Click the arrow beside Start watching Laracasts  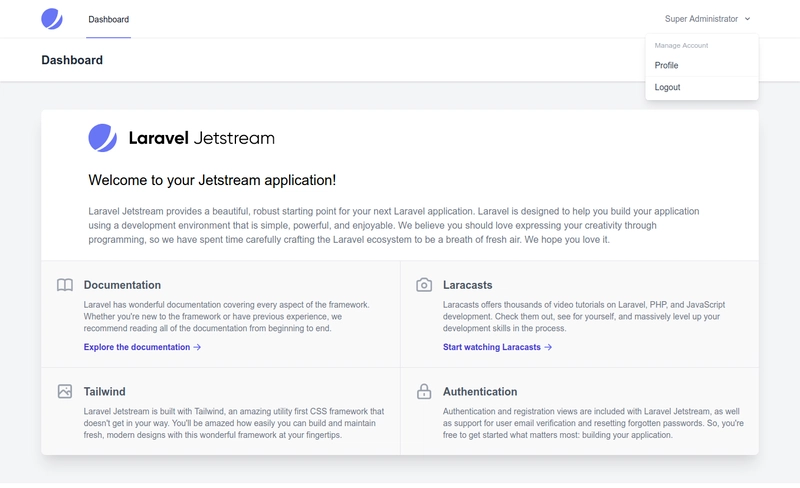coord(548,348)
